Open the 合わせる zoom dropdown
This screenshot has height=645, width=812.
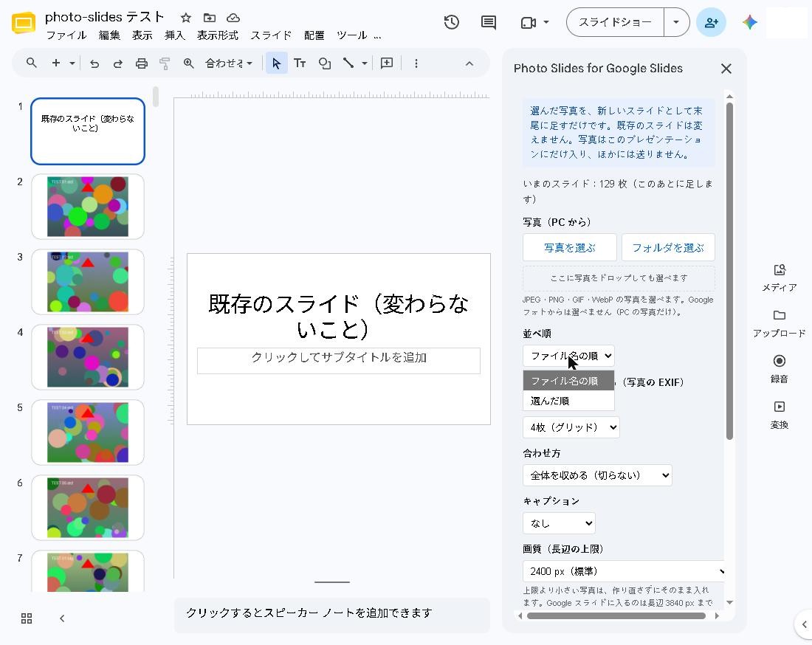coord(228,63)
